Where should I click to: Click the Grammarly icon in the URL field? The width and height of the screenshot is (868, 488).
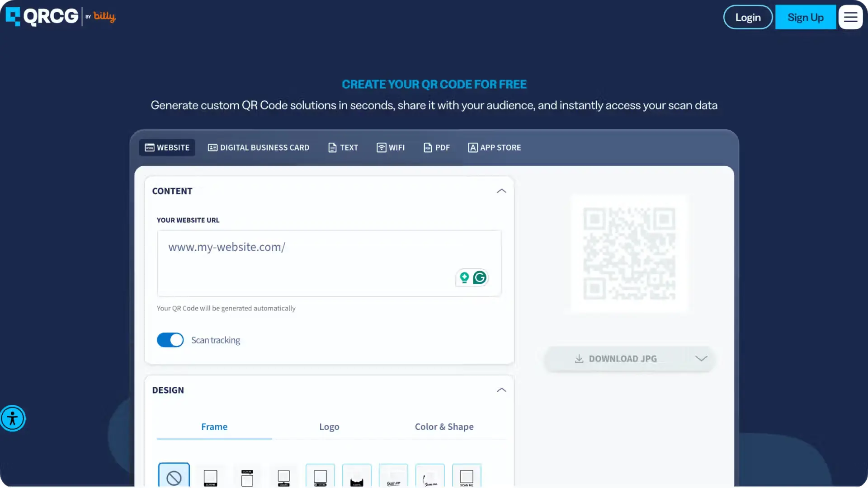point(480,277)
